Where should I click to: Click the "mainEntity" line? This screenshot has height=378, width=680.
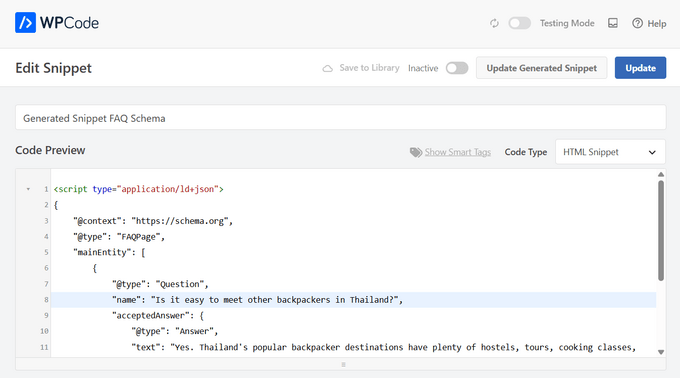point(109,252)
